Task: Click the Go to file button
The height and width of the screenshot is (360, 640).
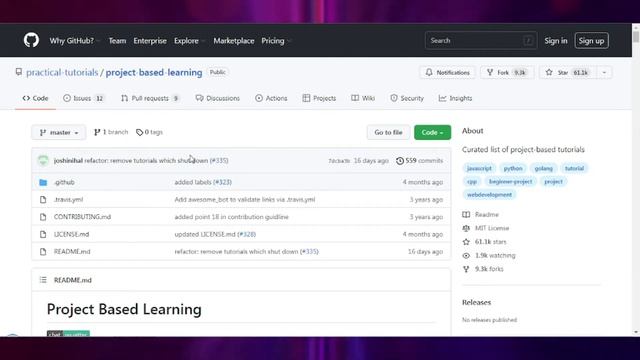Action: coord(388,132)
